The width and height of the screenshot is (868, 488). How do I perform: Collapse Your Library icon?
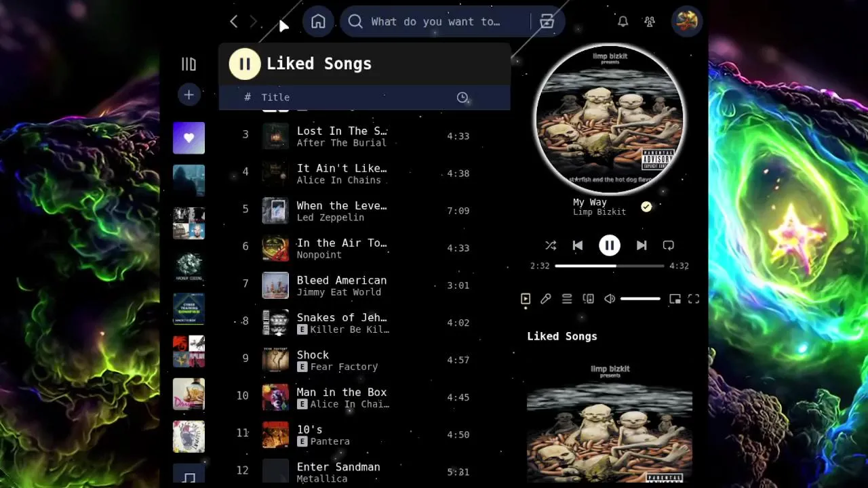(x=189, y=64)
